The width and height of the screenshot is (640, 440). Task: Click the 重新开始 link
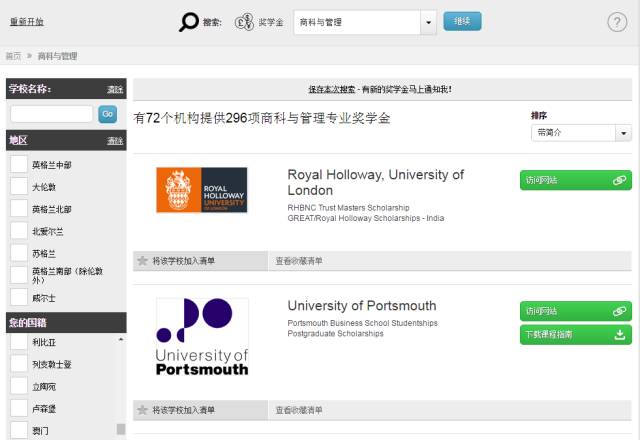[27, 22]
